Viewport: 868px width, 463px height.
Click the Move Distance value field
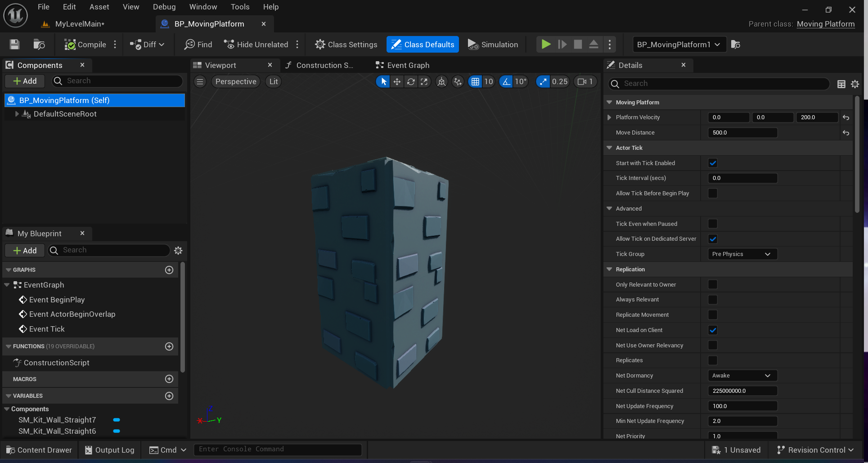coord(742,133)
